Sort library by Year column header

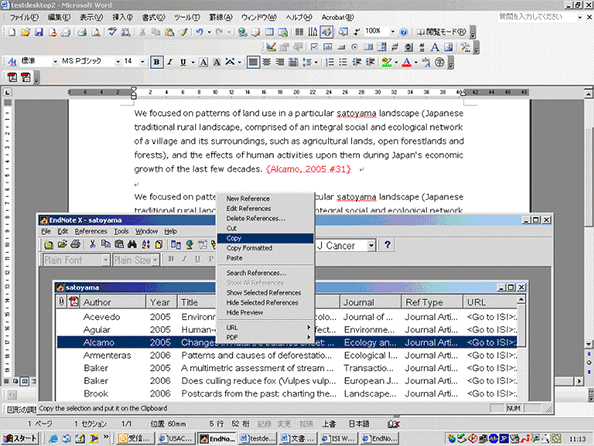(x=161, y=302)
